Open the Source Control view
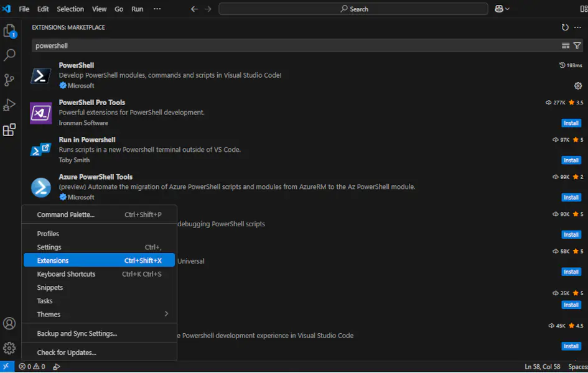Screen dimensions: 588x373 9,80
